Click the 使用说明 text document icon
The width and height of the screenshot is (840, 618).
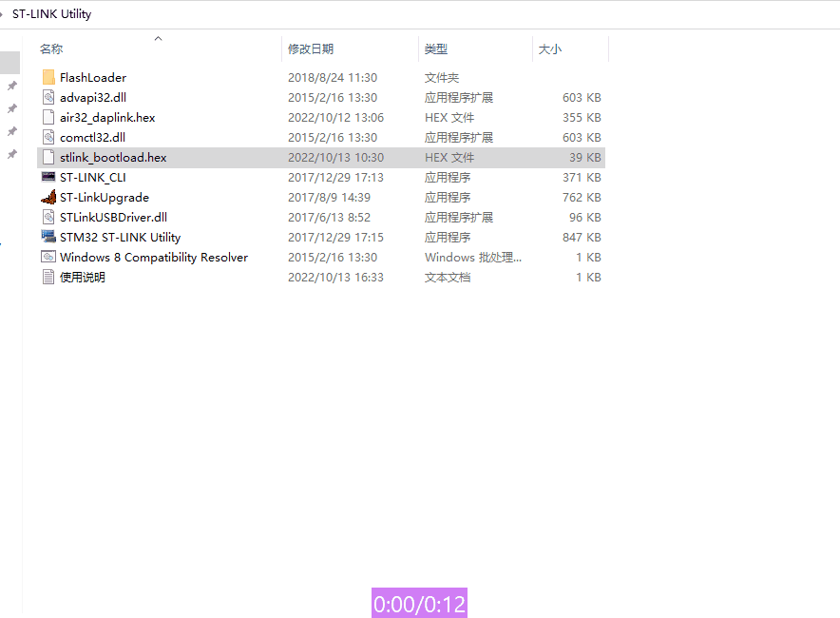[48, 277]
